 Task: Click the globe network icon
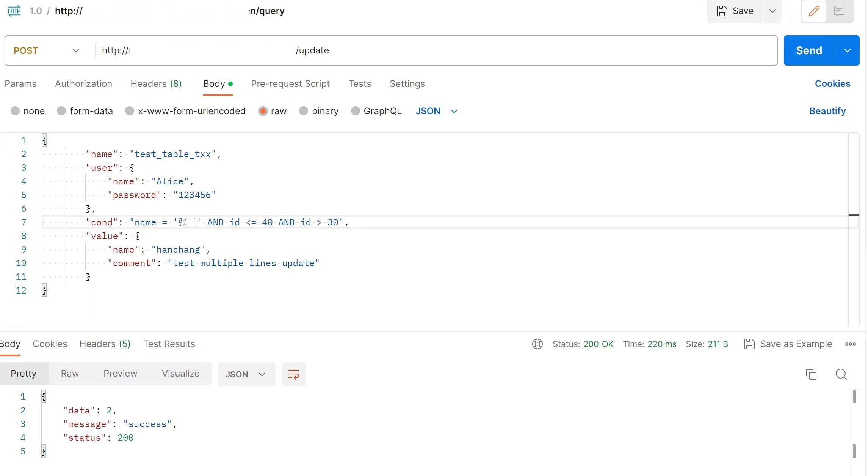click(537, 344)
